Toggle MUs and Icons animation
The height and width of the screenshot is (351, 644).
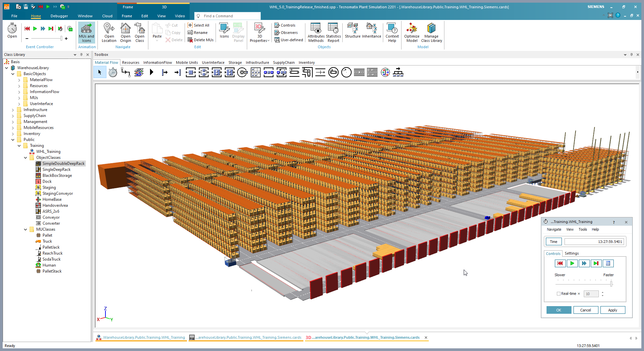(x=86, y=33)
